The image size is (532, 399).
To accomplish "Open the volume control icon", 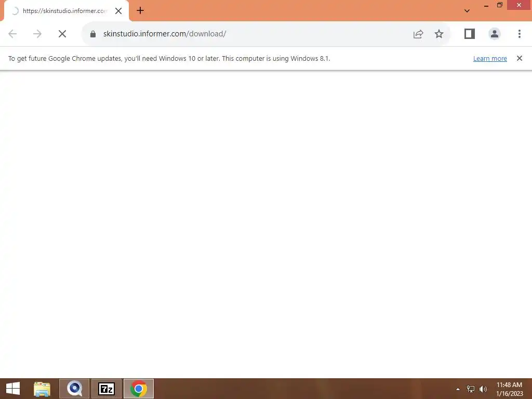I will 483,389.
